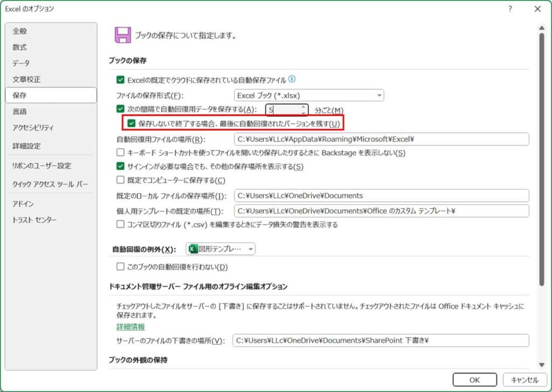Viewport: 552px width, 392px height.
Task: Select 保存 category in sidebar
Action: pyautogui.click(x=51, y=95)
